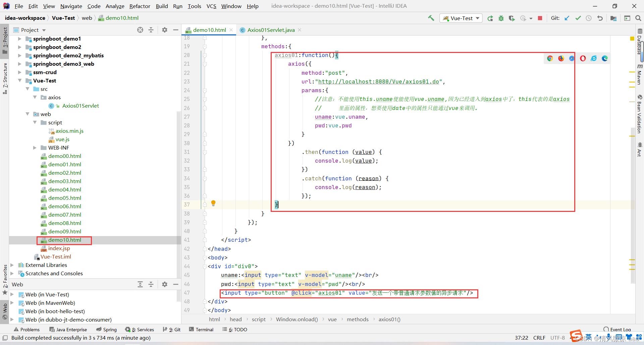Open the File menu
644x345 pixels.
click(19, 6)
